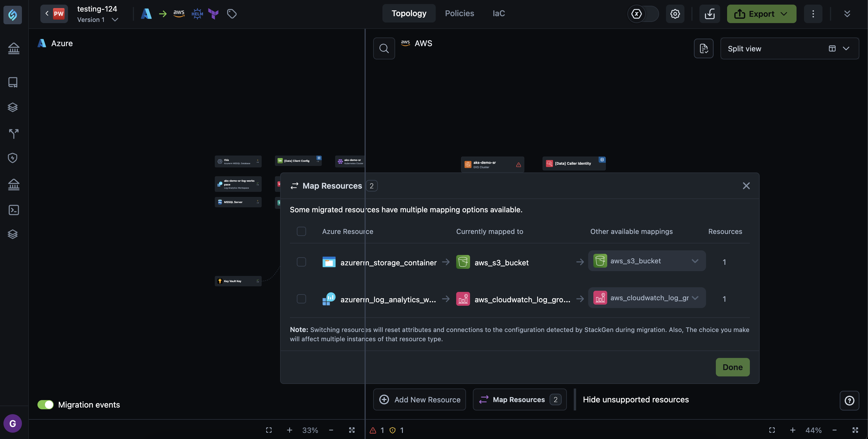
Task: Open the book library sidebar icon
Action: [13, 82]
